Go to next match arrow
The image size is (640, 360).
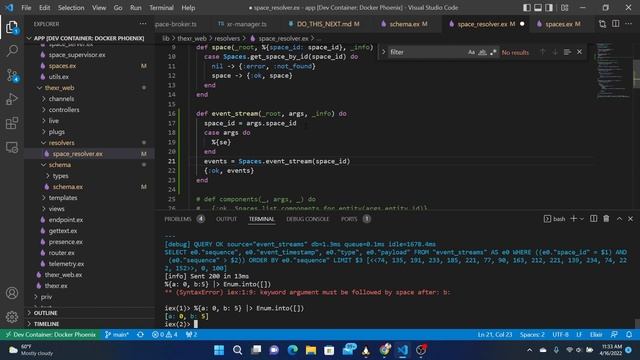click(x=555, y=52)
